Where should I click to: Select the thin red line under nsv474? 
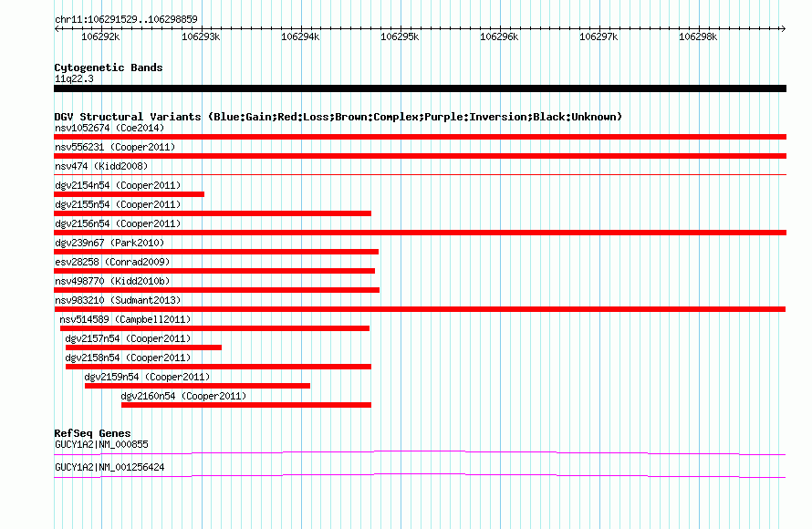(420, 175)
